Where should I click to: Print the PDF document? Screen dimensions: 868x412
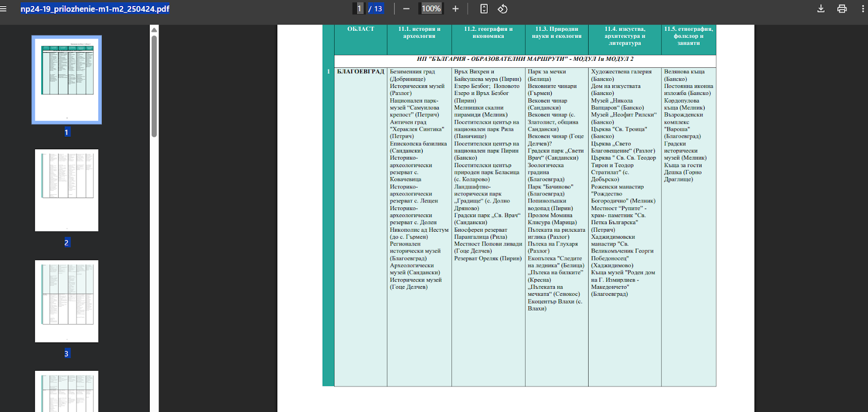click(x=842, y=9)
